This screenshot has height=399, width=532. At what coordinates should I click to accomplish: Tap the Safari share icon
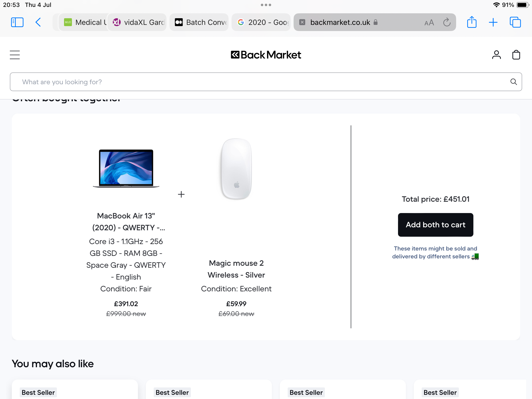472,22
